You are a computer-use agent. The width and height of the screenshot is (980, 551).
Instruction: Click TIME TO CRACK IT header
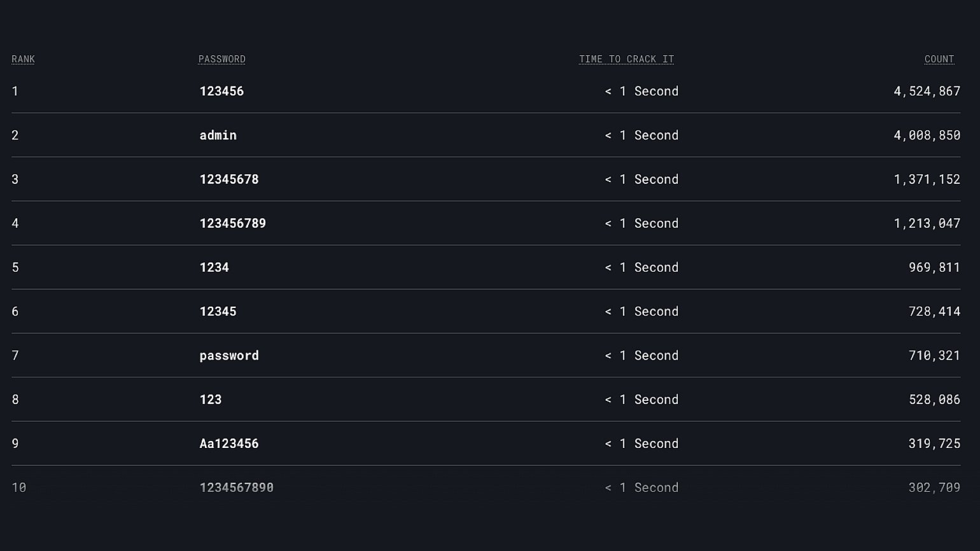click(626, 59)
